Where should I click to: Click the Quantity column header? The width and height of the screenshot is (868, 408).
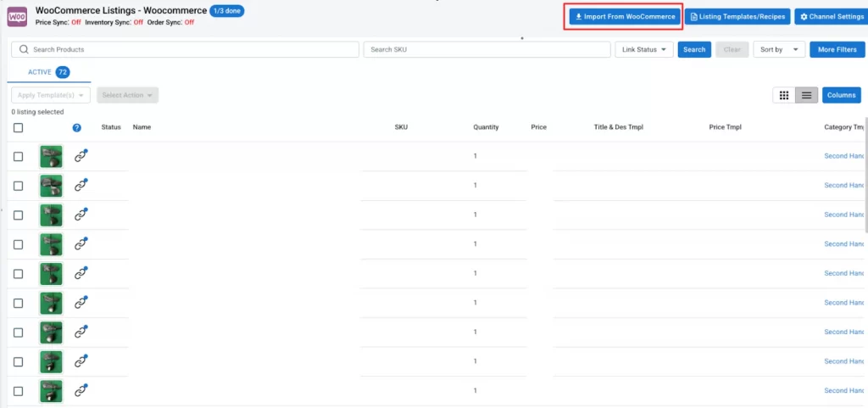486,127
